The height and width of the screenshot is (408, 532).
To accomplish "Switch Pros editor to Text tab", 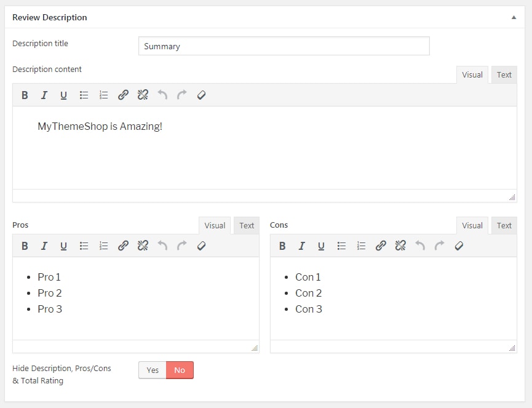I will click(x=247, y=225).
